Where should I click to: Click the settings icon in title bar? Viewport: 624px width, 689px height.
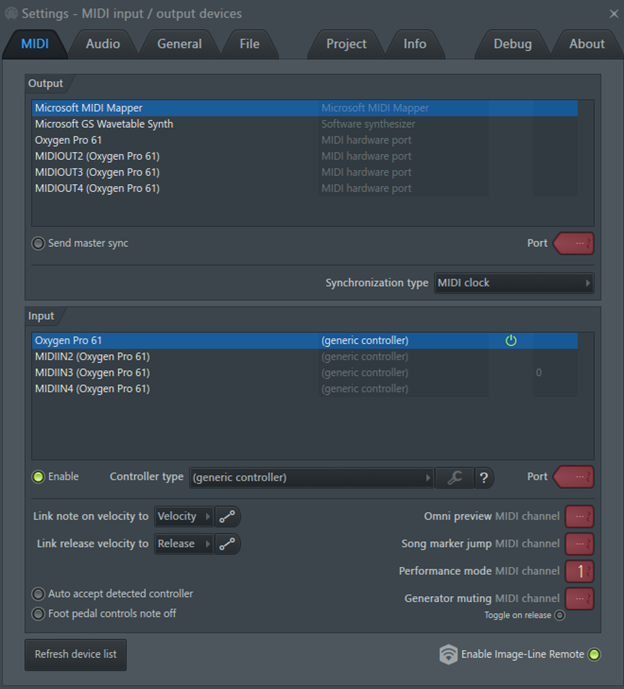[11, 14]
